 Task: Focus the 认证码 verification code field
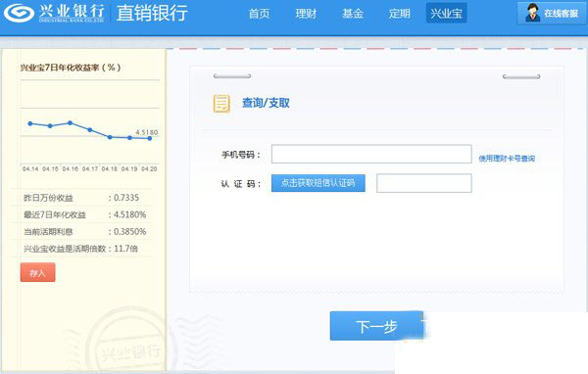pos(423,183)
